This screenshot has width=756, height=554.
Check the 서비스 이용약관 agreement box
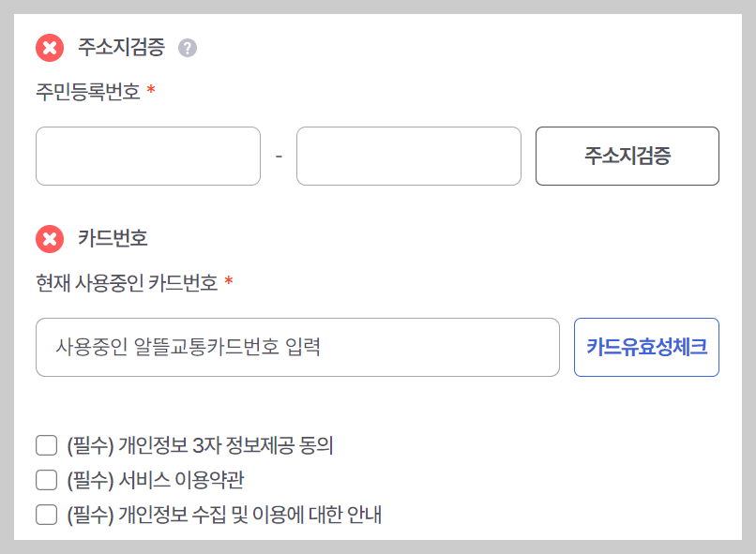pos(46,480)
